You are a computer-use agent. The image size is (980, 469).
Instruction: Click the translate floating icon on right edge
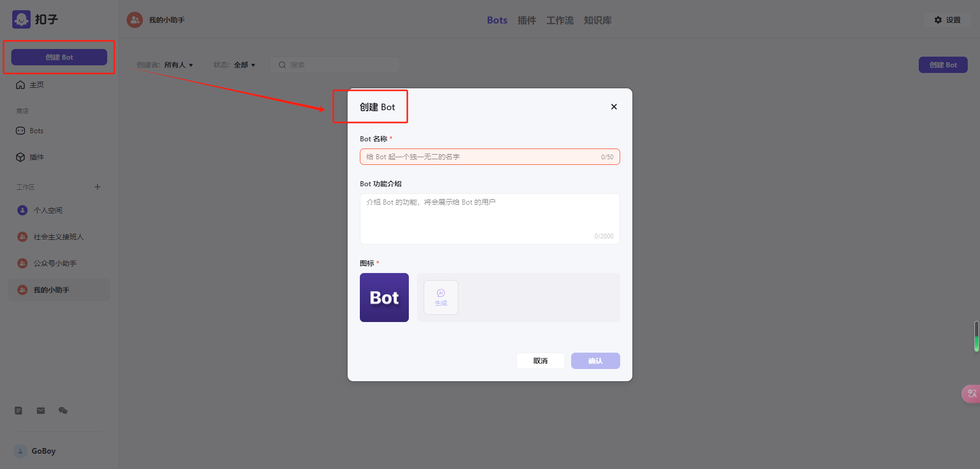pyautogui.click(x=971, y=393)
